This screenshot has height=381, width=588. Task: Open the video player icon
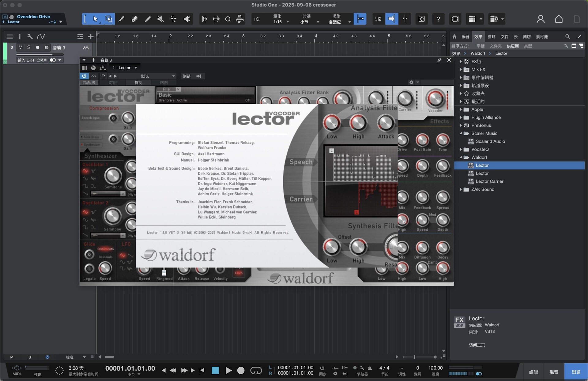[455, 19]
